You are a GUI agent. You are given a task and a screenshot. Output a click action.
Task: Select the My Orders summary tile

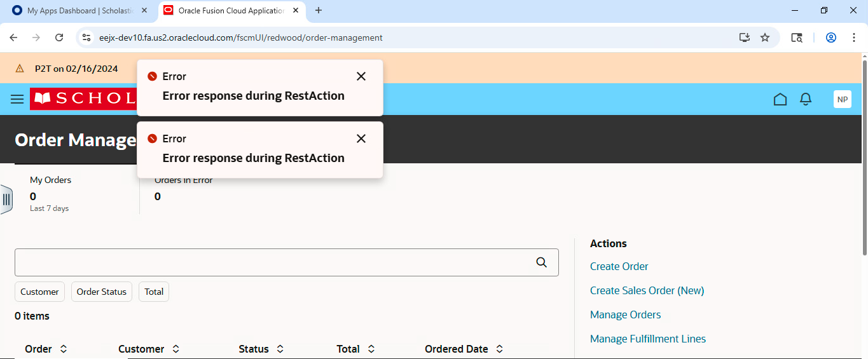pos(77,195)
